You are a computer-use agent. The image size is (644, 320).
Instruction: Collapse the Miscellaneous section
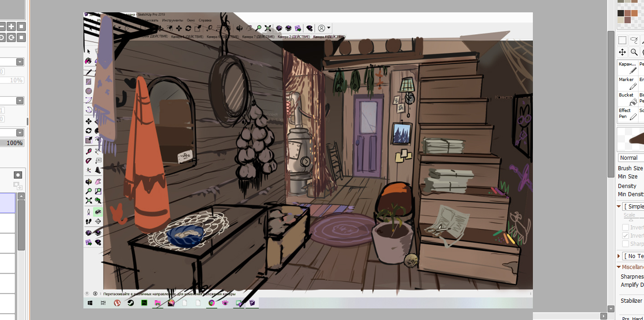click(x=619, y=267)
